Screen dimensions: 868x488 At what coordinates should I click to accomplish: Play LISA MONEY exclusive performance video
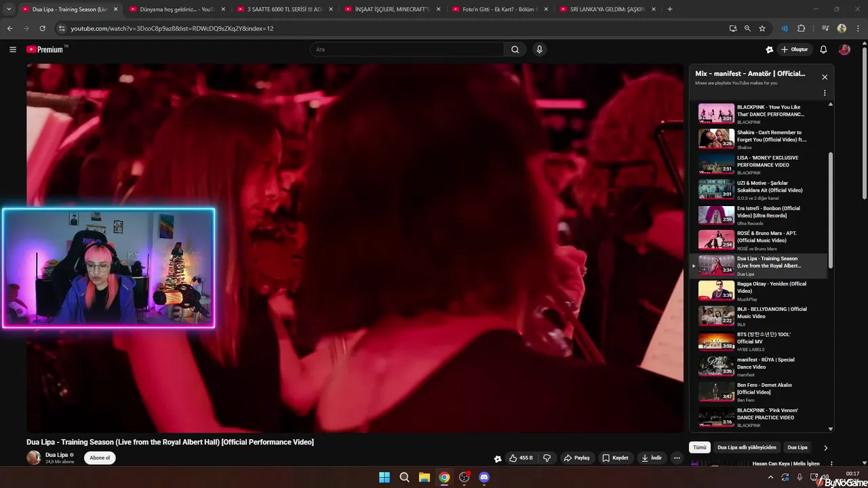(758, 164)
